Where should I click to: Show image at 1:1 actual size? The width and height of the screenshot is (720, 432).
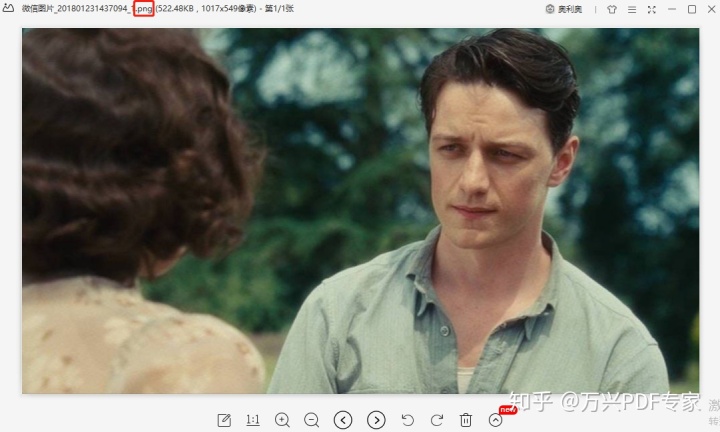[x=253, y=420]
